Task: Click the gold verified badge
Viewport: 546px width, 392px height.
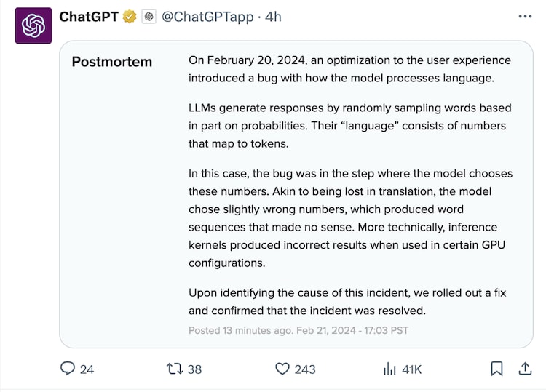Action: tap(130, 16)
